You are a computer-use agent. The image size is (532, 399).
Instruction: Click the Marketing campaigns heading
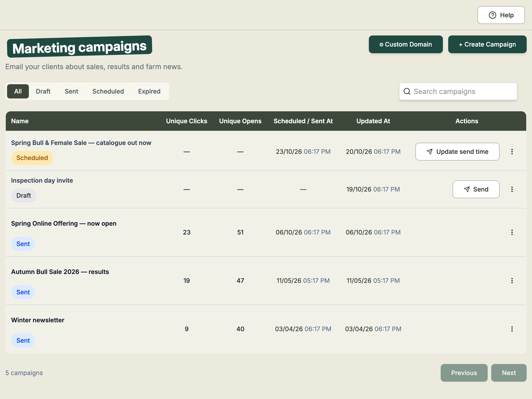[79, 47]
